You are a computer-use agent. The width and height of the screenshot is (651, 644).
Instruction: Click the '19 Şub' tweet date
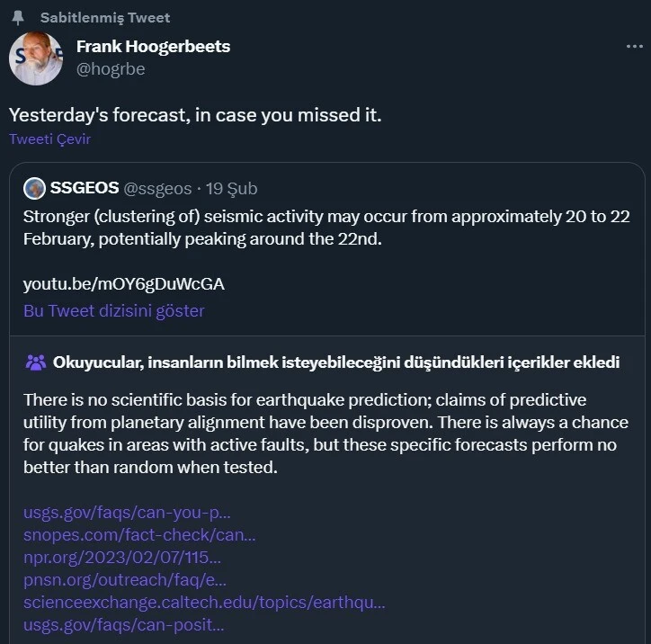click(232, 188)
